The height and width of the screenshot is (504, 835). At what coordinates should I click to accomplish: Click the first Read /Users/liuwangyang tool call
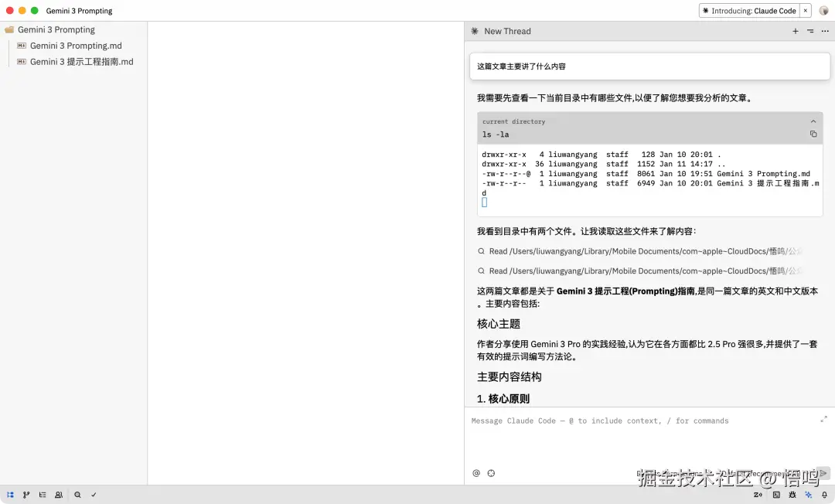pyautogui.click(x=639, y=251)
